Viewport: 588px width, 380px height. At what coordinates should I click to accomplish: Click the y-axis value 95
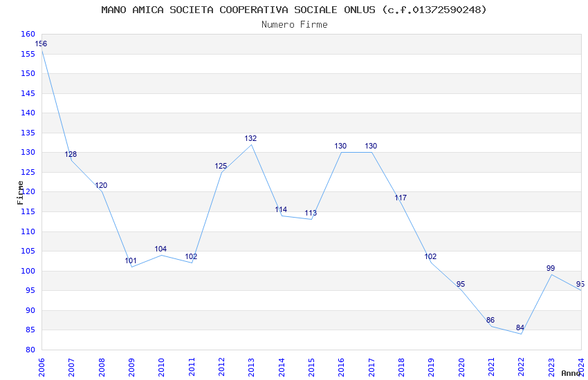click(x=30, y=290)
